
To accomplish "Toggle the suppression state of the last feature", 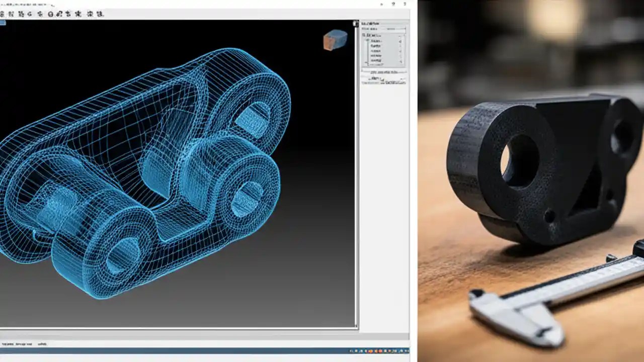I will 399,61.
